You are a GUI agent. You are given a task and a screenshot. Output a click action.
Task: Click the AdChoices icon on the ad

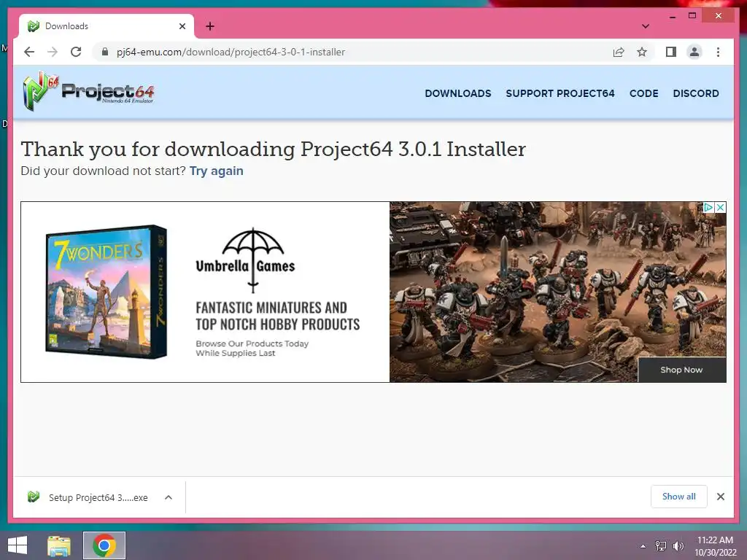[x=708, y=207]
